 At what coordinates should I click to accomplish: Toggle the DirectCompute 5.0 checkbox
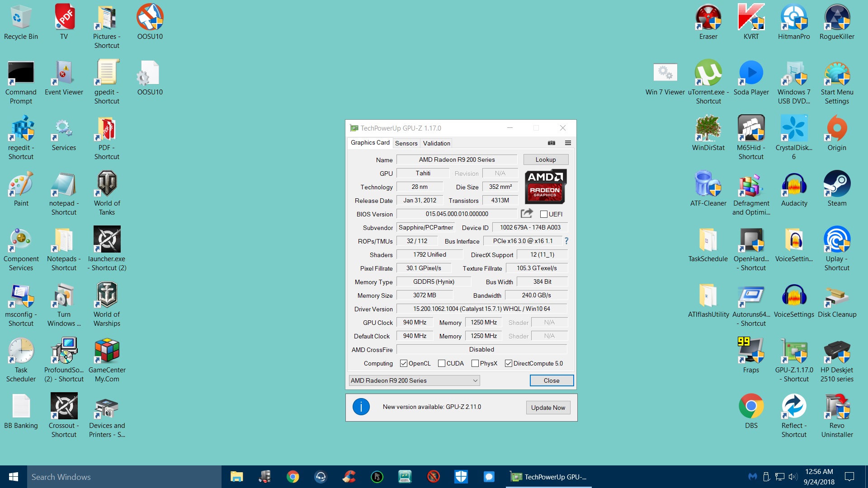pos(508,363)
